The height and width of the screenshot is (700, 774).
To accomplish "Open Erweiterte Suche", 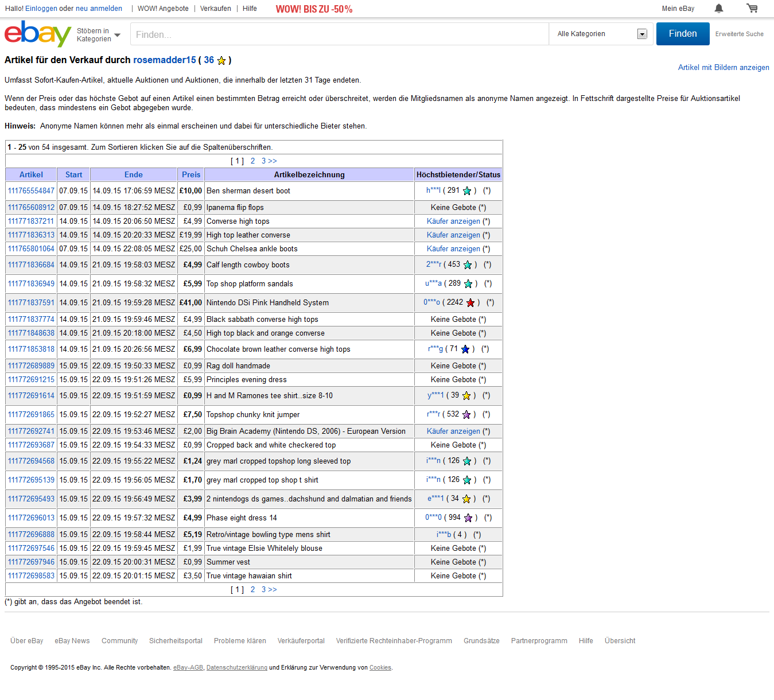I will pos(739,34).
